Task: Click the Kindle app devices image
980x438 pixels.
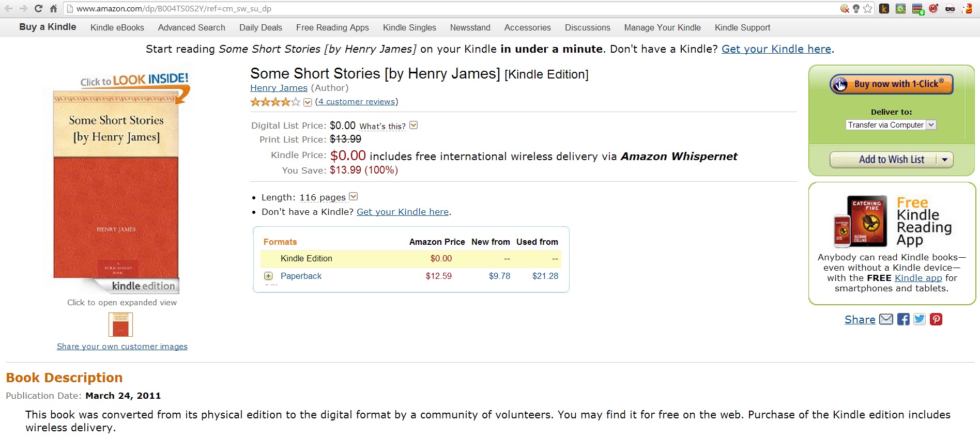Action: [861, 221]
